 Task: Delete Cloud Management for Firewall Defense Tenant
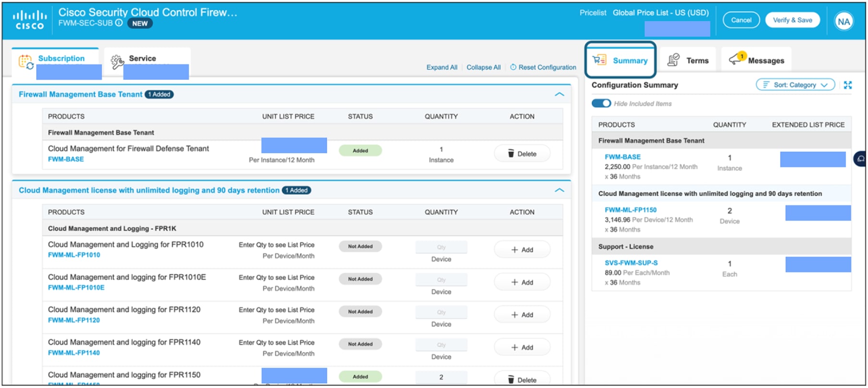pyautogui.click(x=522, y=154)
